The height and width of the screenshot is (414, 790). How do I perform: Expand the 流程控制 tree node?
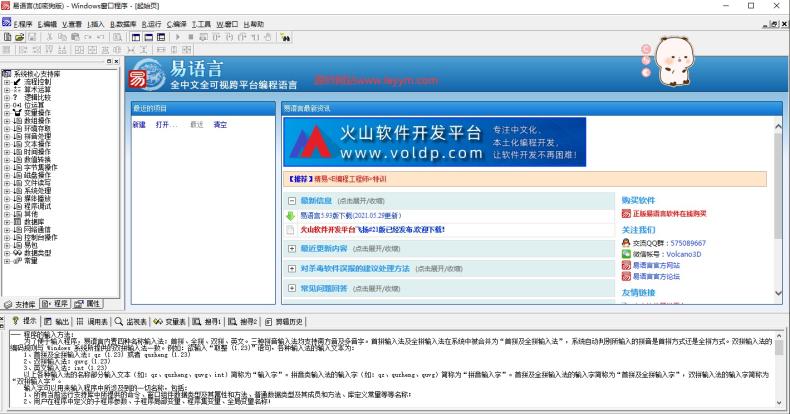coord(7,82)
